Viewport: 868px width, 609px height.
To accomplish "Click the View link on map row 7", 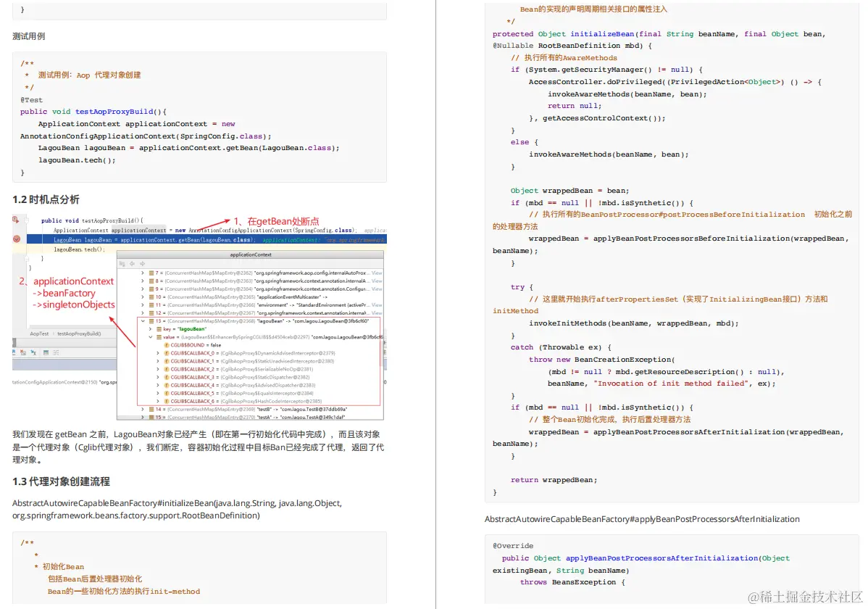I will point(377,273).
